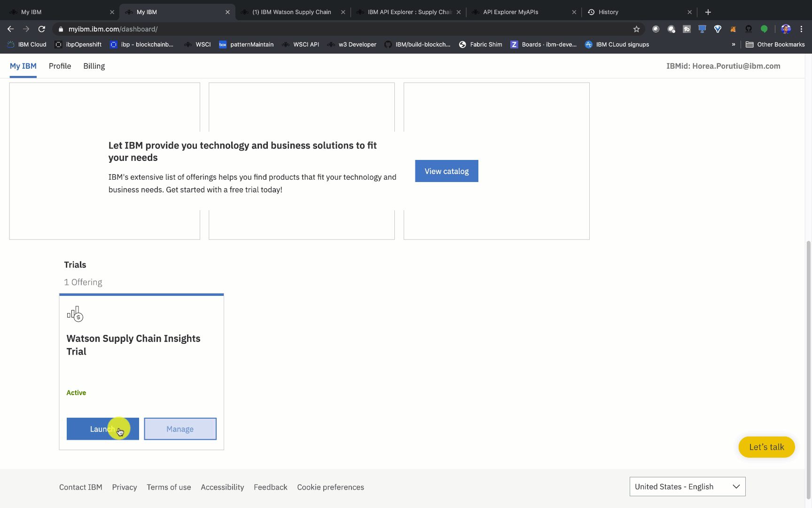812x508 pixels.
Task: Open the IBM CLoud signups bookmark
Action: [617, 45]
